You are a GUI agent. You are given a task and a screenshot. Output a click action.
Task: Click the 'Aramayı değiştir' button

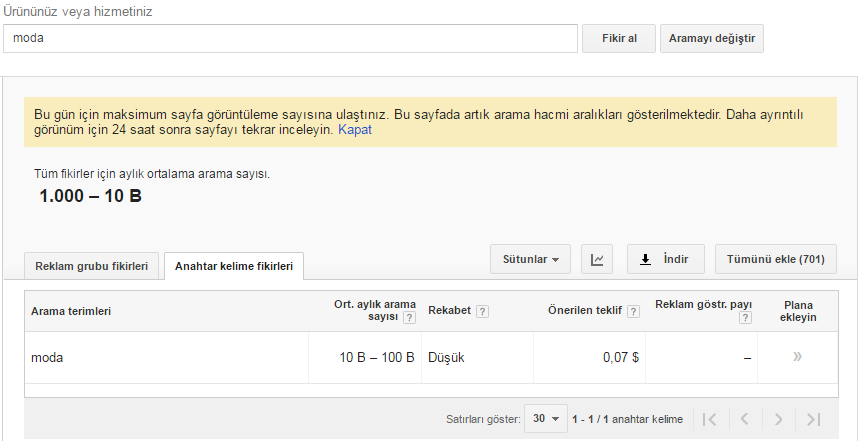point(711,38)
